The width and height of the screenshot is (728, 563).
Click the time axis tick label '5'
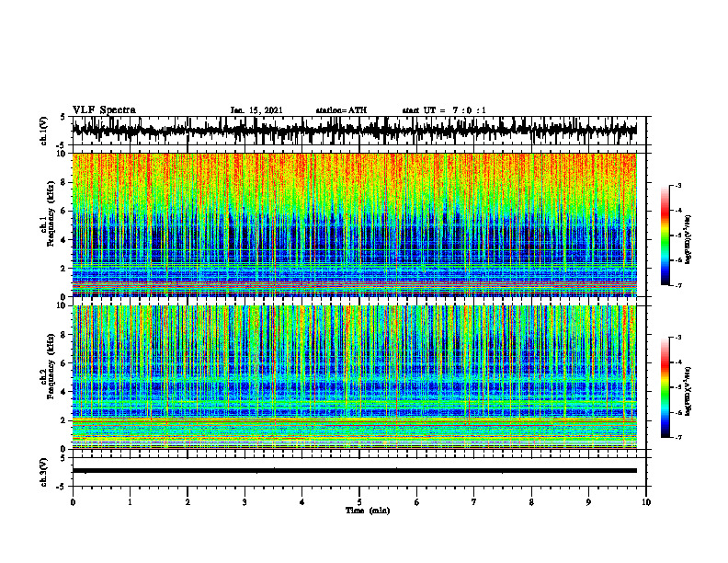click(359, 502)
